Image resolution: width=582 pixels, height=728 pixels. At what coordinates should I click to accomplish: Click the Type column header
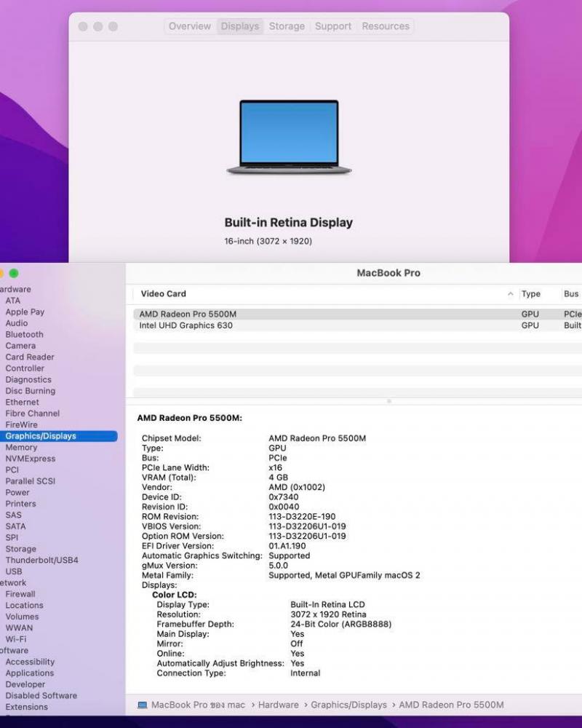pos(531,294)
